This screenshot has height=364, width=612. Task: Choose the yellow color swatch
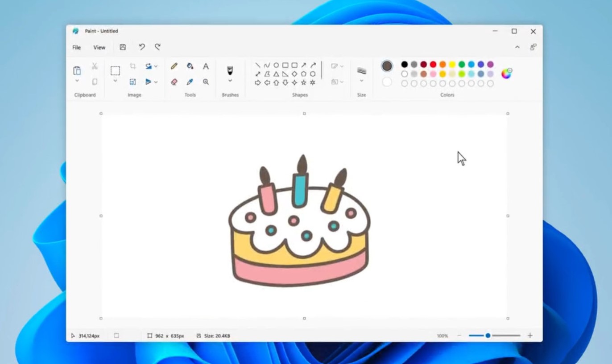[452, 65]
